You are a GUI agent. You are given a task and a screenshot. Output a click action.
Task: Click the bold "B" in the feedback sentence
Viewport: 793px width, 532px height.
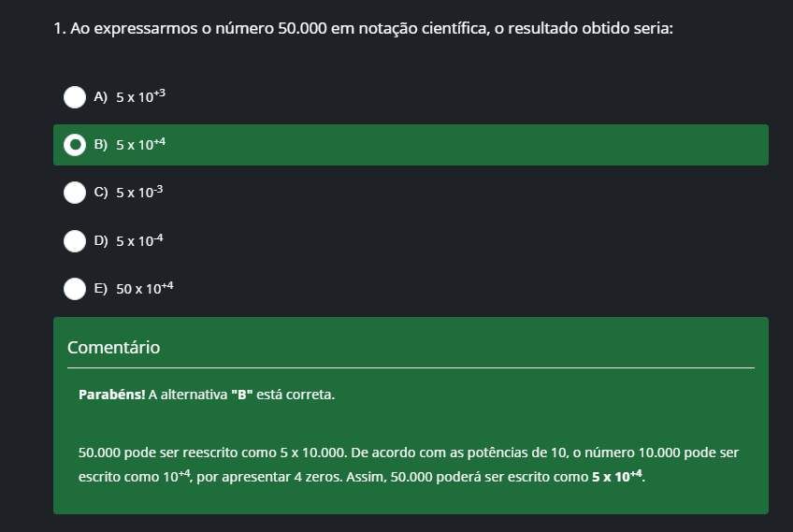click(x=242, y=395)
